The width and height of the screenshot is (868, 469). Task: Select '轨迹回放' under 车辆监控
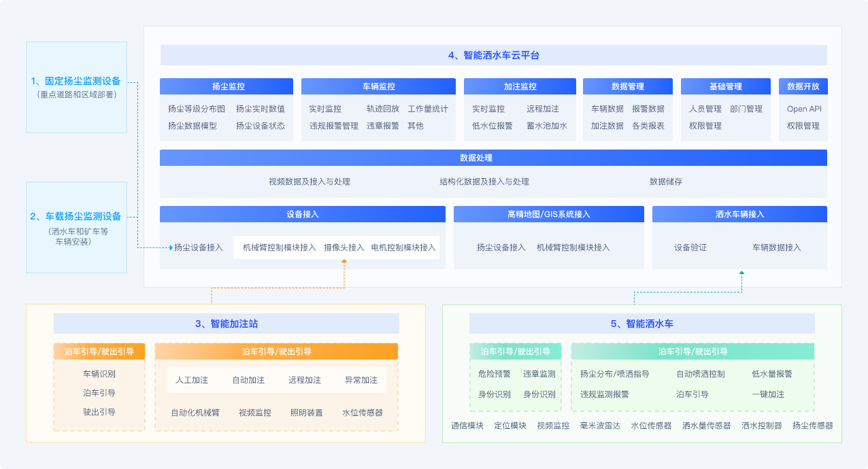[383, 109]
